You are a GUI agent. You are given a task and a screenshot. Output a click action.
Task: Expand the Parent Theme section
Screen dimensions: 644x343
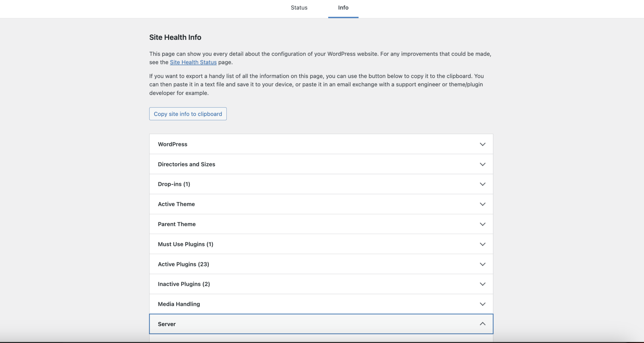(x=321, y=224)
